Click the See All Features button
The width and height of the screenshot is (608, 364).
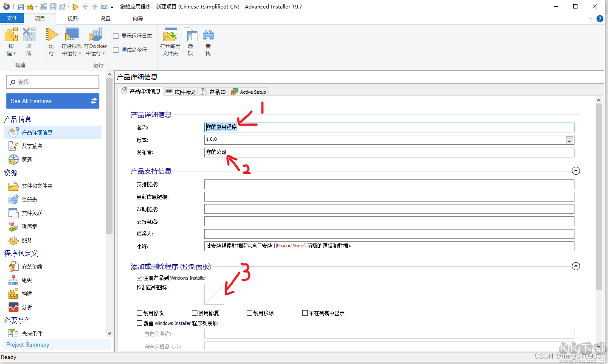(53, 101)
